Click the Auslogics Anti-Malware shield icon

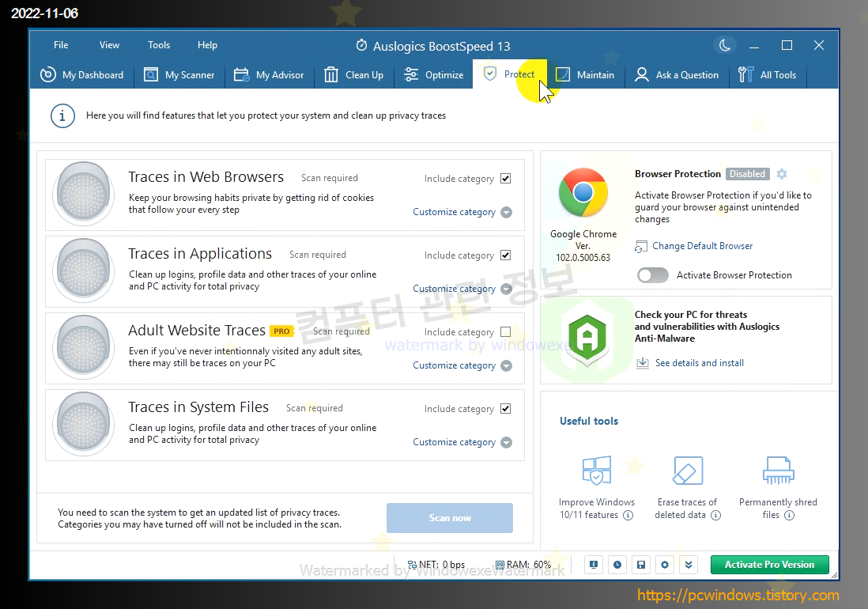pos(587,339)
